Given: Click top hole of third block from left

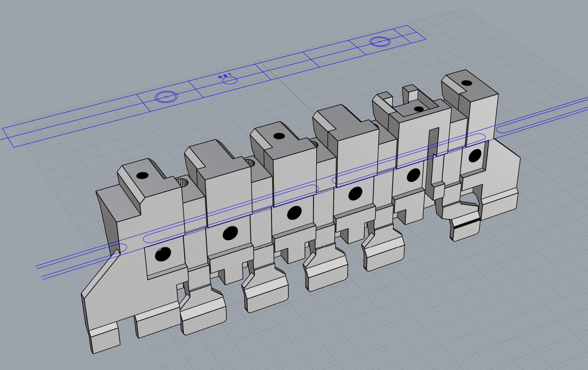Looking at the screenshot, I should (x=279, y=136).
